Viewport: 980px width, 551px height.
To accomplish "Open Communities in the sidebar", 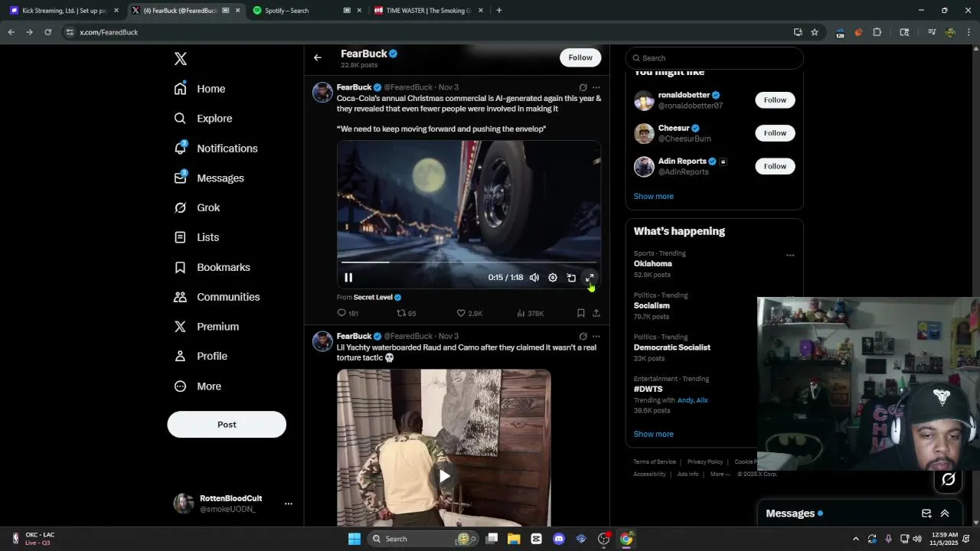I will [217, 297].
